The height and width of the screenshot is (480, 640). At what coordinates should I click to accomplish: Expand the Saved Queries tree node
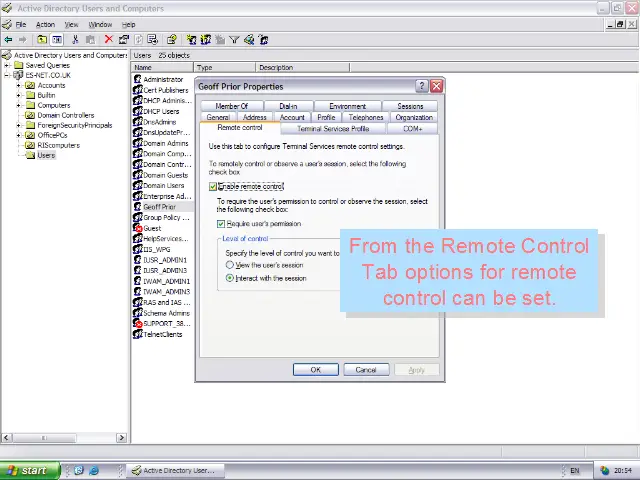6,66
